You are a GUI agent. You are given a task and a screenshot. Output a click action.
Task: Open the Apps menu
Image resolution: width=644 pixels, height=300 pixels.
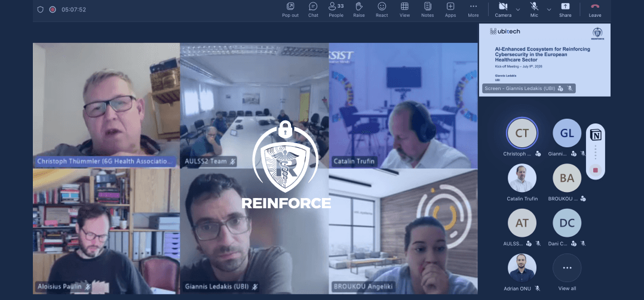(450, 10)
